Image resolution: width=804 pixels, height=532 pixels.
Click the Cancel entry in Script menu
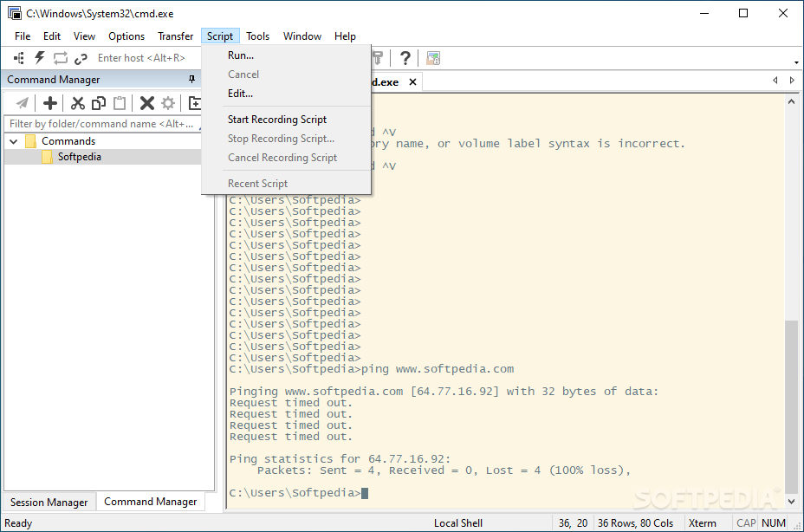(x=286, y=75)
